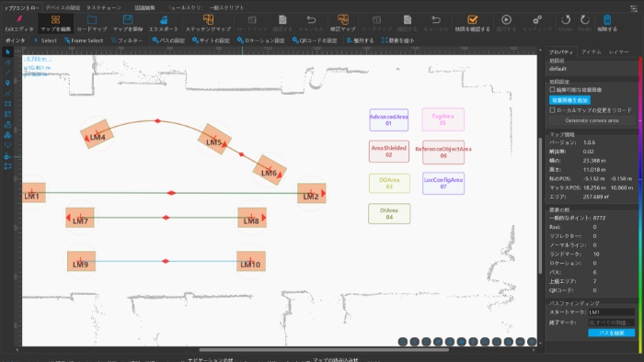Click the 修正マップ (Correct Map) icon
Screen dimensions: 644x362
pyautogui.click(x=342, y=19)
